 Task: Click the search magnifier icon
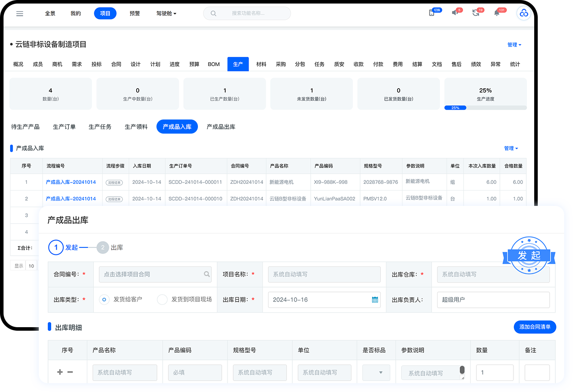click(213, 14)
